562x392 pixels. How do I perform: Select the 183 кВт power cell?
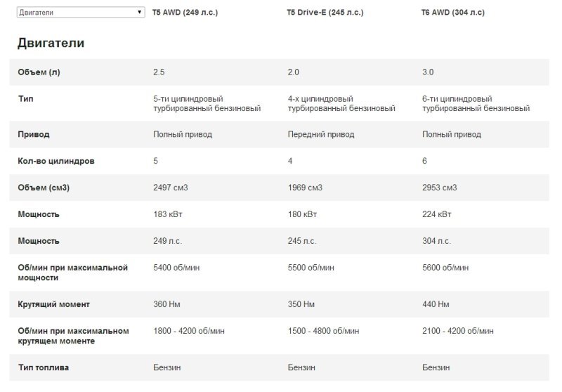click(167, 214)
